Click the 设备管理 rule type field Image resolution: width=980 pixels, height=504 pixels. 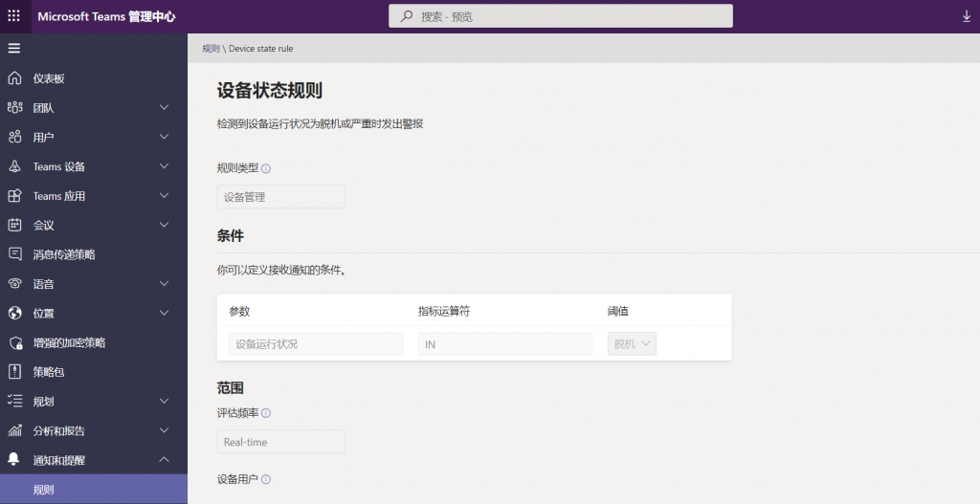[281, 197]
